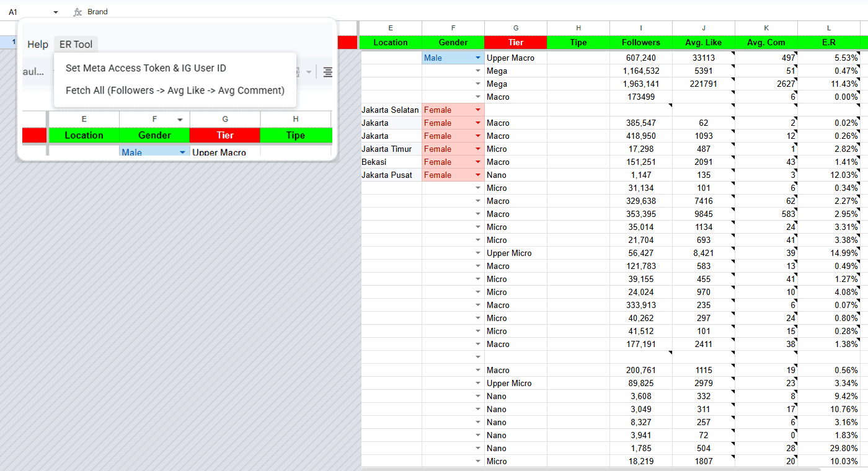Image resolution: width=868 pixels, height=471 pixels.
Task: Click "Tipe" header in magnified inset
Action: (x=296, y=135)
